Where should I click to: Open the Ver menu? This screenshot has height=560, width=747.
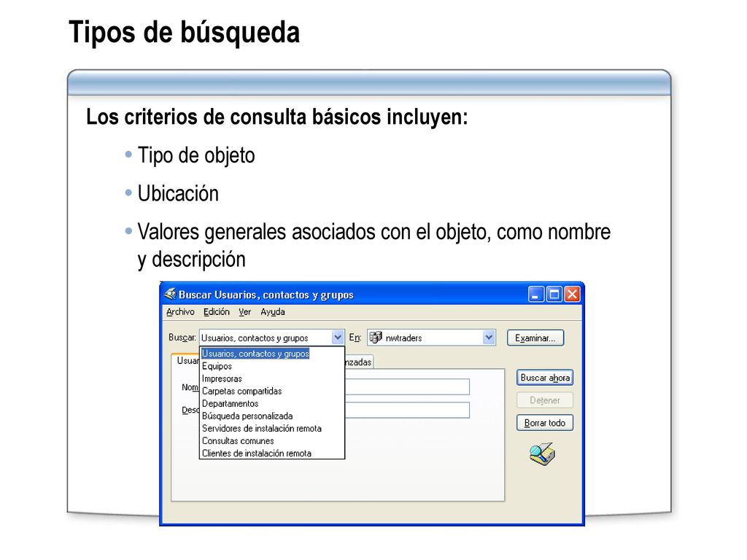(x=245, y=312)
